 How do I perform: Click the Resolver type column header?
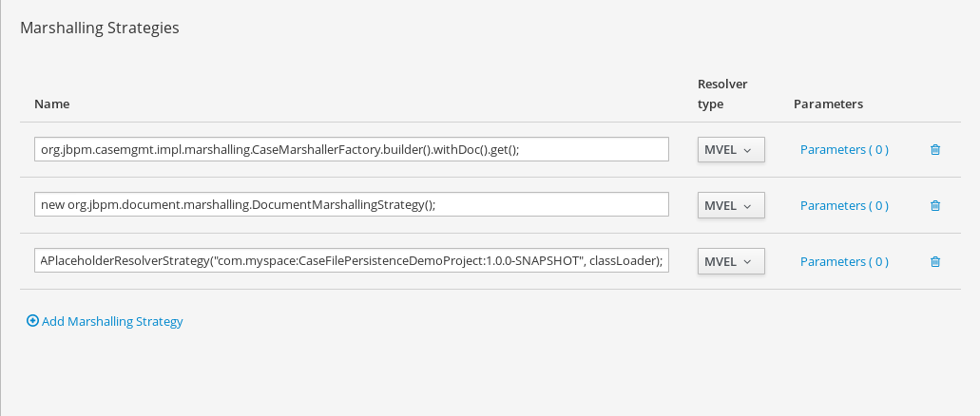click(x=722, y=94)
